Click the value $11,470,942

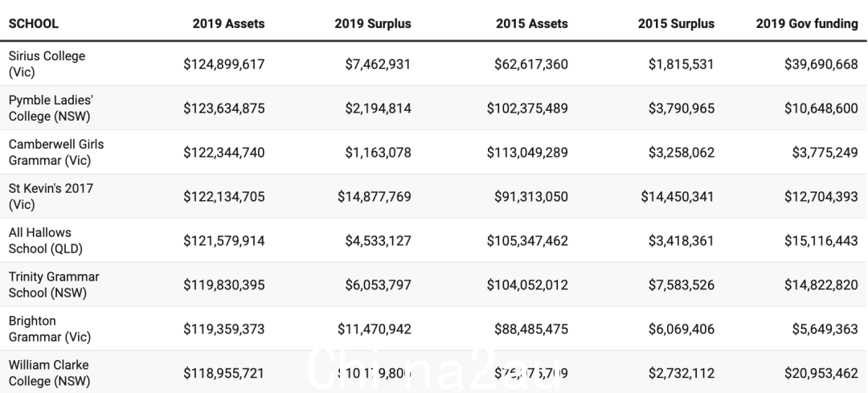click(375, 330)
